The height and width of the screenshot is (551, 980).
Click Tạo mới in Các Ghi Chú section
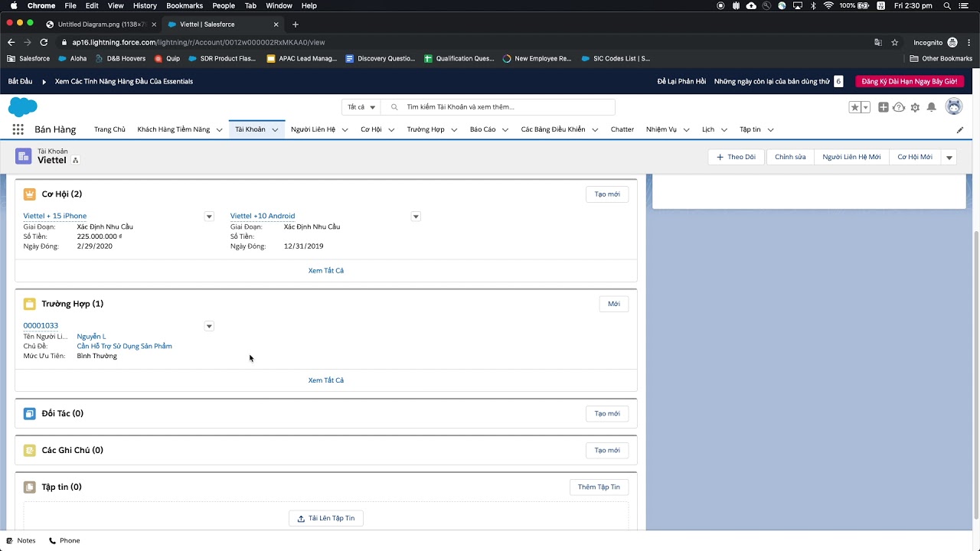tap(607, 450)
